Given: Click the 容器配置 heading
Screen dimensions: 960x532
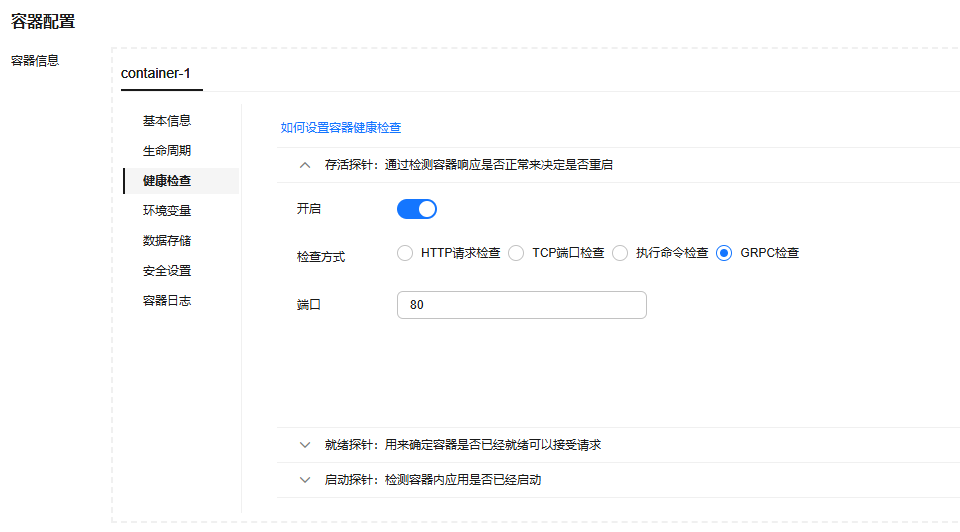Looking at the screenshot, I should pyautogui.click(x=43, y=22).
